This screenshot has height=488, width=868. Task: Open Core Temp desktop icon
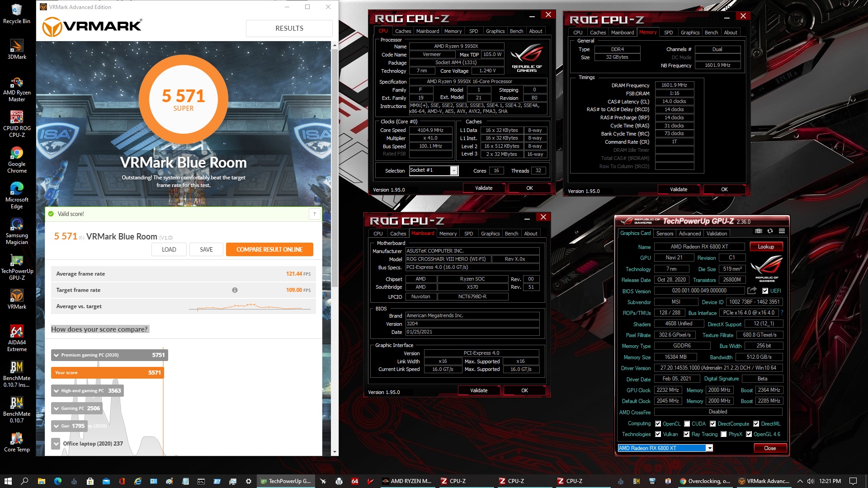[x=17, y=442]
